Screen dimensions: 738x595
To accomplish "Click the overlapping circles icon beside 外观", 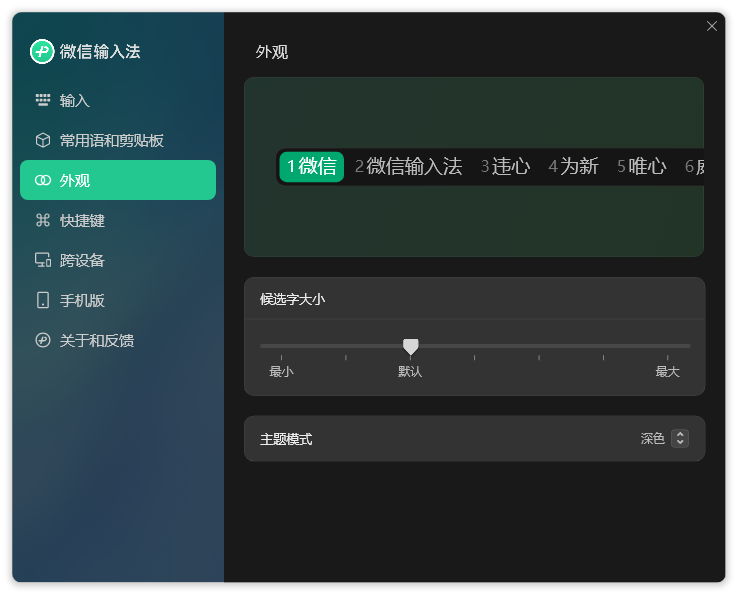I will tap(43, 180).
